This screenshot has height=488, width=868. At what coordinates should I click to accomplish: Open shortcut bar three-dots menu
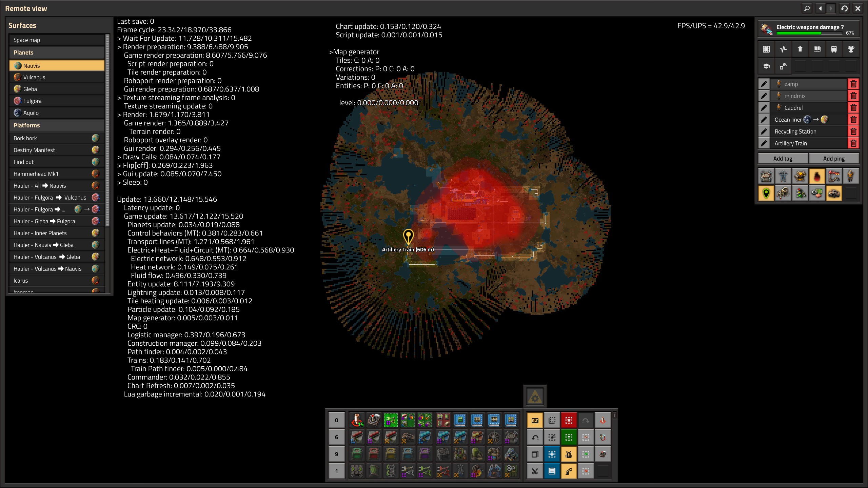click(x=615, y=415)
